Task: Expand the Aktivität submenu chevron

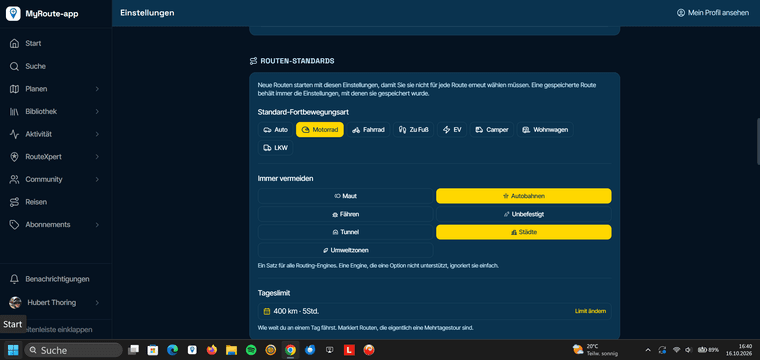Action: [97, 134]
